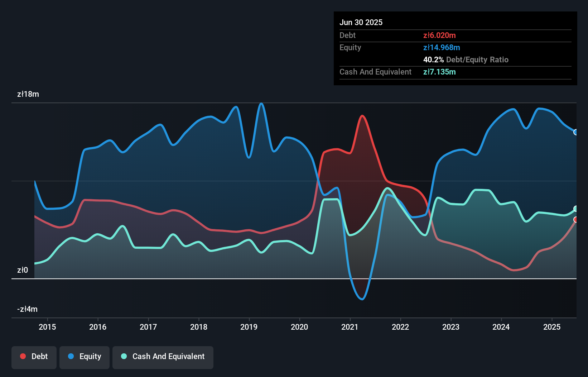
Task: Click the 2023 year on the axis
Action: pos(450,327)
